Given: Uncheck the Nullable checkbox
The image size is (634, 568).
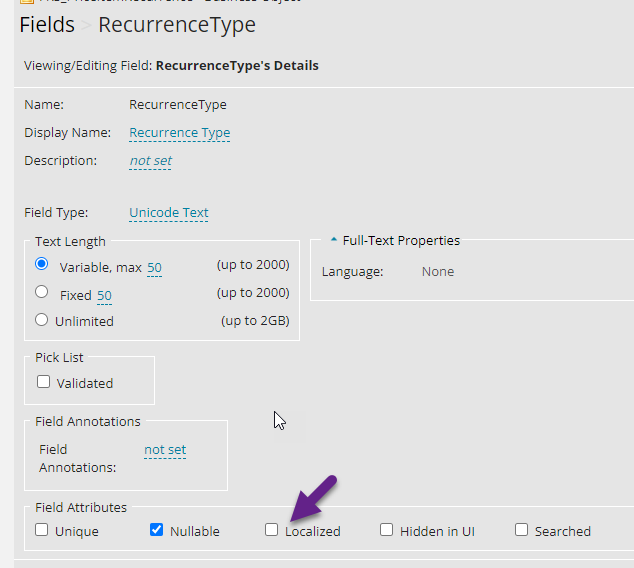Looking at the screenshot, I should pos(156,530).
